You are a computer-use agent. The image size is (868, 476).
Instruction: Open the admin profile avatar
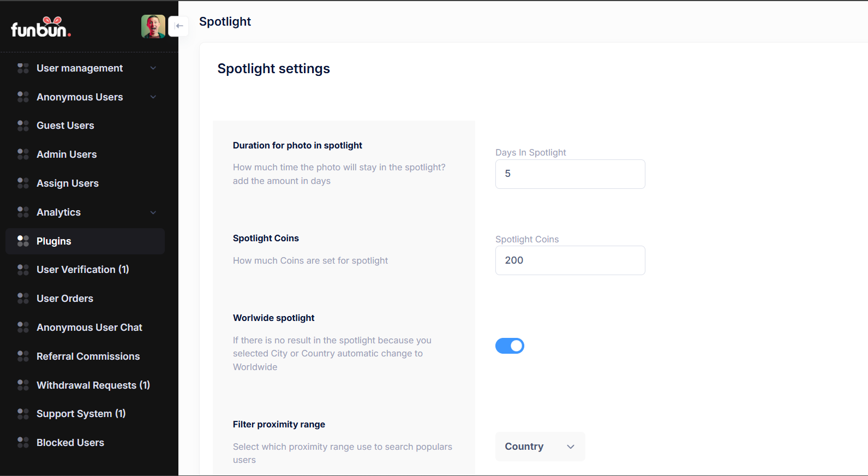click(153, 26)
